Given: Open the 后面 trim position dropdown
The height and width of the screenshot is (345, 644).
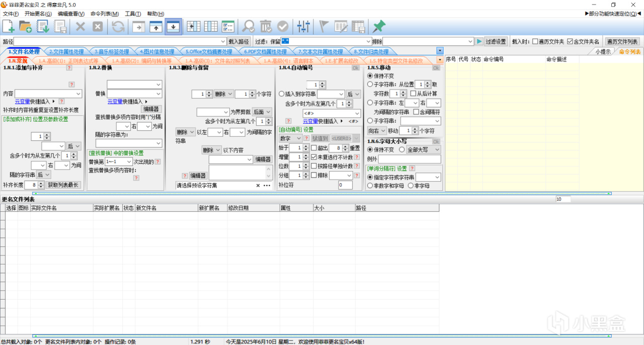Looking at the screenshot, I should point(262,112).
